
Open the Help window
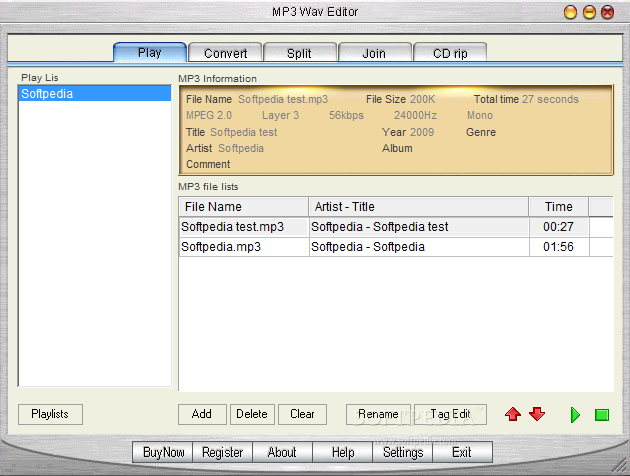(x=343, y=452)
